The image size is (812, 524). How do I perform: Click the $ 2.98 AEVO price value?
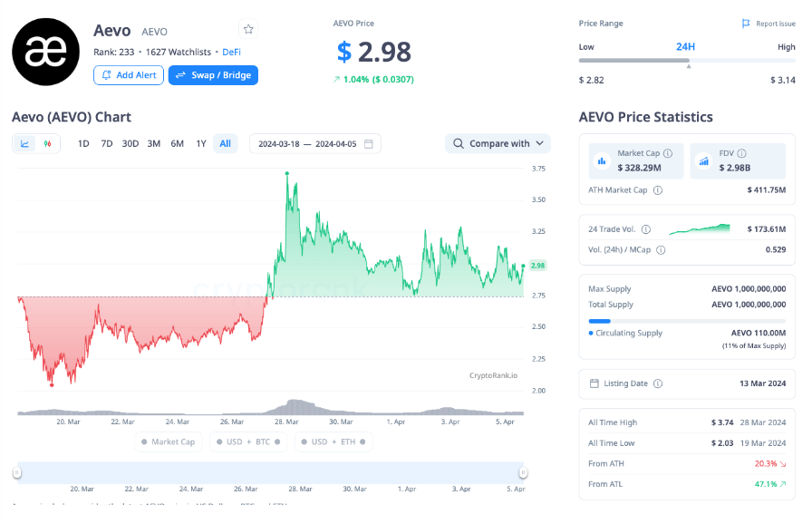tap(374, 52)
